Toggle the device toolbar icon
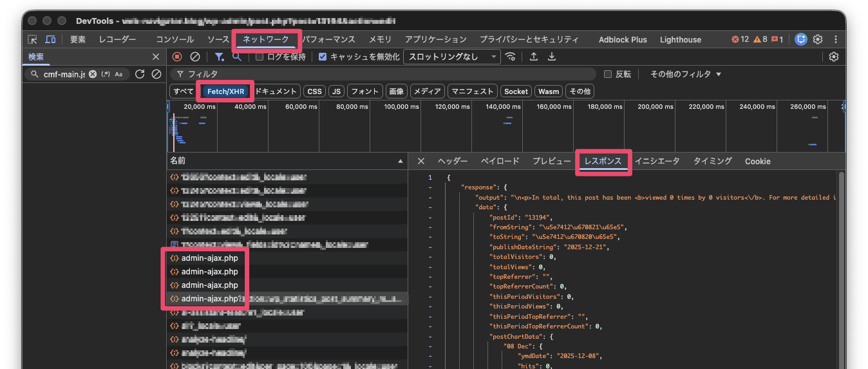Viewport: 868px width, 369px height. [x=50, y=39]
